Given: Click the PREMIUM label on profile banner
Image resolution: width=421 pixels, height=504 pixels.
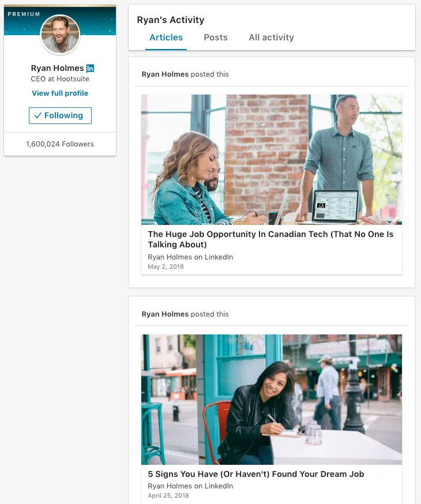Looking at the screenshot, I should click(24, 14).
